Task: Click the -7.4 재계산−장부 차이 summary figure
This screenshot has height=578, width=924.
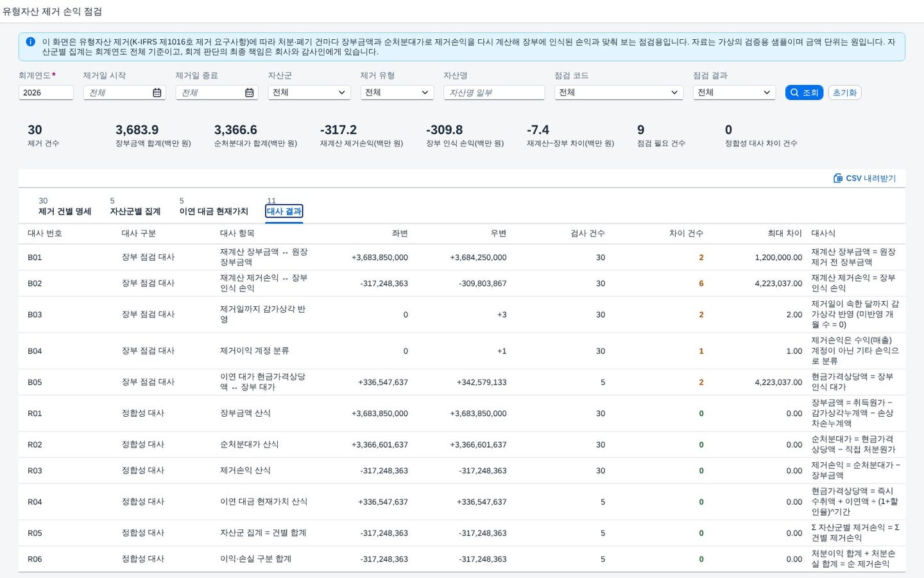Action: click(538, 130)
